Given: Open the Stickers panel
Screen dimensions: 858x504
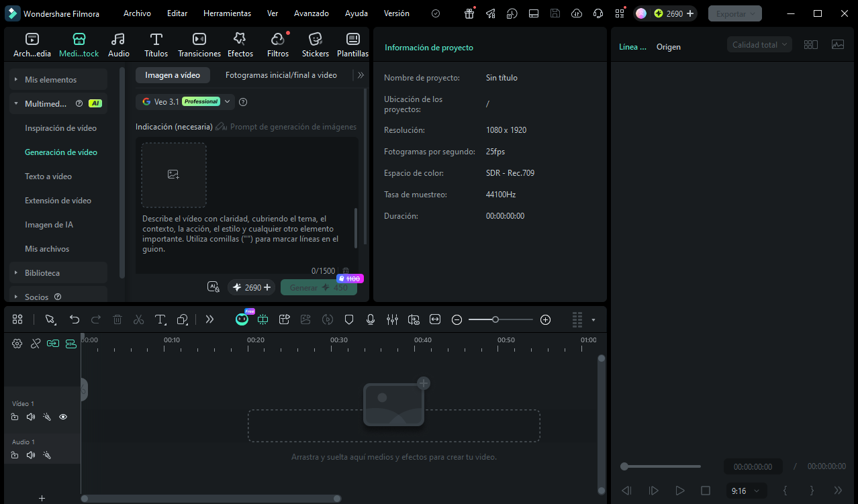Looking at the screenshot, I should [x=315, y=45].
